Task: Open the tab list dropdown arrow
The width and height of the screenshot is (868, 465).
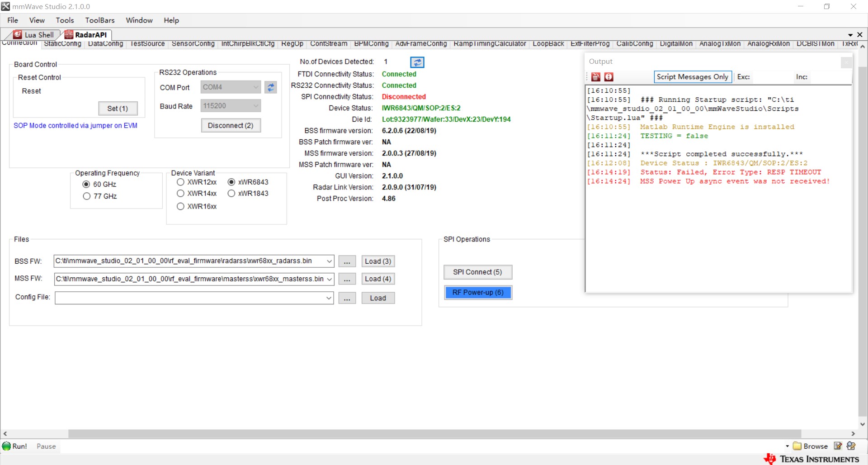Action: tap(850, 35)
